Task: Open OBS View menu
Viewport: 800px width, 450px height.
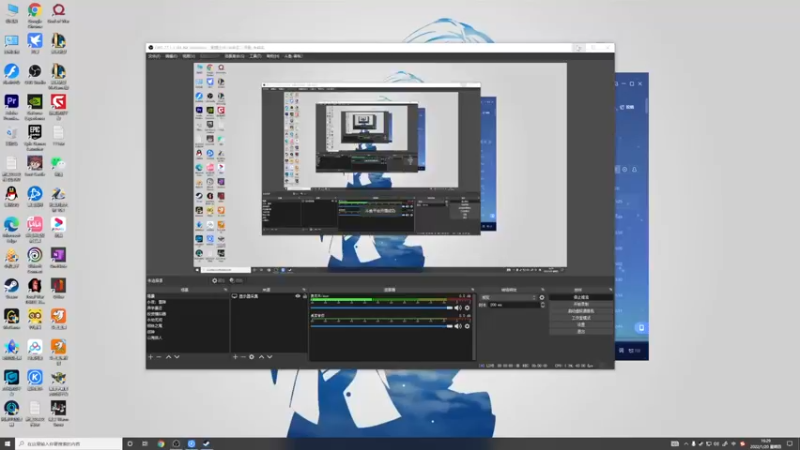Action: tap(189, 56)
